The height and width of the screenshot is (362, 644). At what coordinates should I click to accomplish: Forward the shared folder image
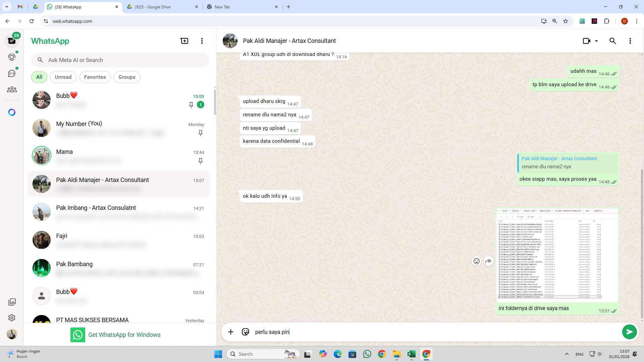[x=488, y=261]
